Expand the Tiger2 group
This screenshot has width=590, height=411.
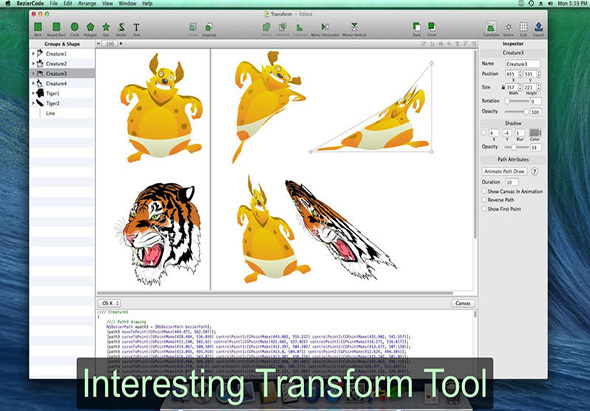[x=33, y=103]
